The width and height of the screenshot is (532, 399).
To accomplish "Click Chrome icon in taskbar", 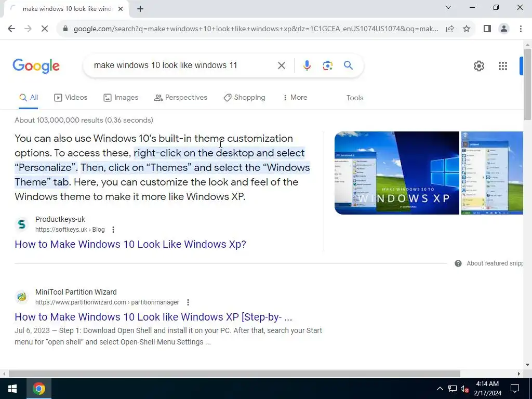I will point(38,389).
